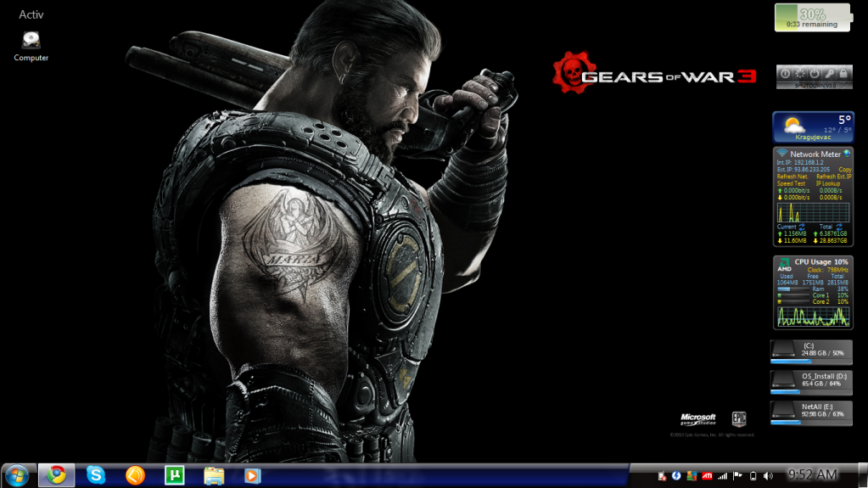This screenshot has width=868, height=488.
Task: Click the blue lightning bolt tray icon
Action: (x=676, y=476)
